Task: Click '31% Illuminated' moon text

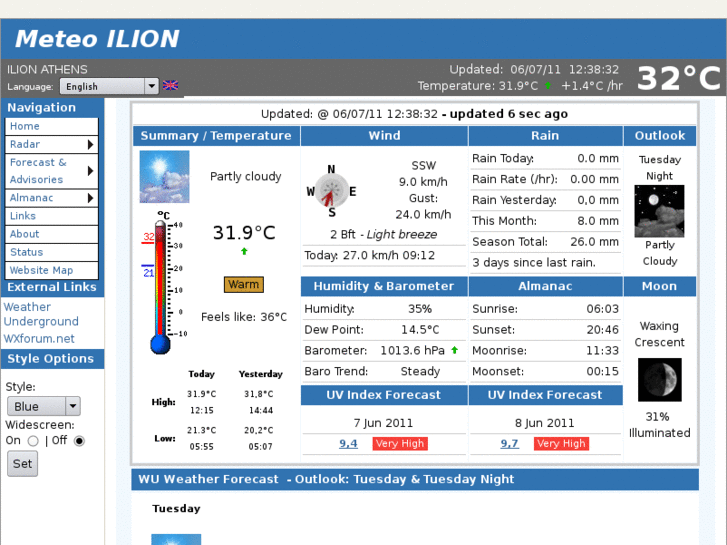Action: (659, 425)
